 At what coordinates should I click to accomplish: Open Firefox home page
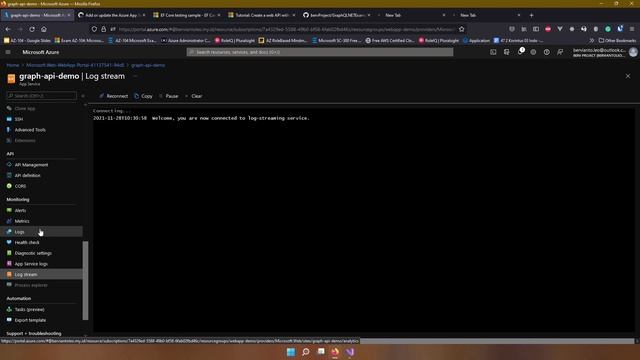click(44, 29)
